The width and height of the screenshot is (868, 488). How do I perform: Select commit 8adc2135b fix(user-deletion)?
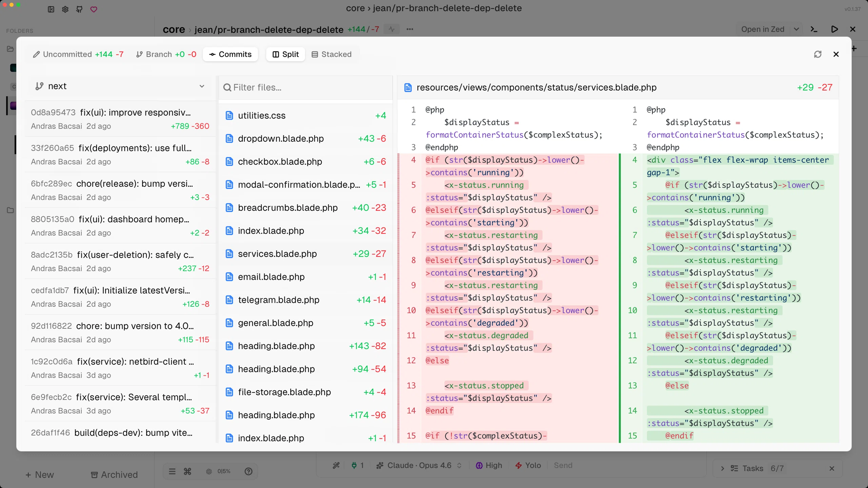pos(120,261)
